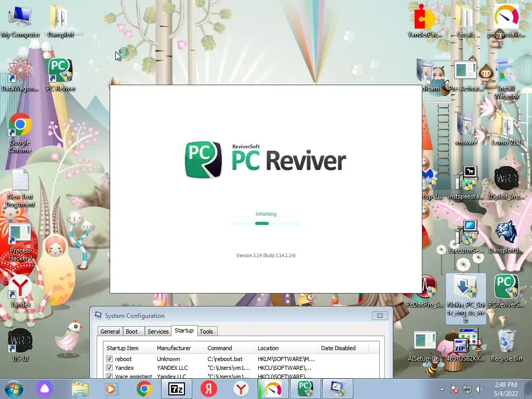The width and height of the screenshot is (532, 399).
Task: Show hidden system tray icons
Action: pos(442,390)
